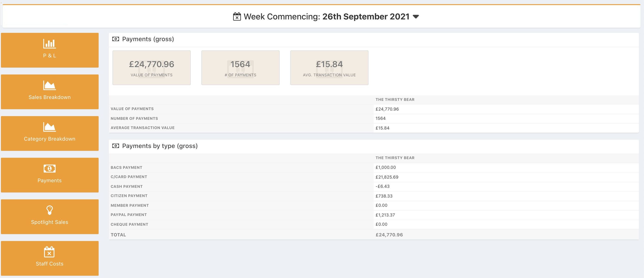The width and height of the screenshot is (644, 278).
Task: Click the icon beside Payments by type
Action: [x=116, y=146]
